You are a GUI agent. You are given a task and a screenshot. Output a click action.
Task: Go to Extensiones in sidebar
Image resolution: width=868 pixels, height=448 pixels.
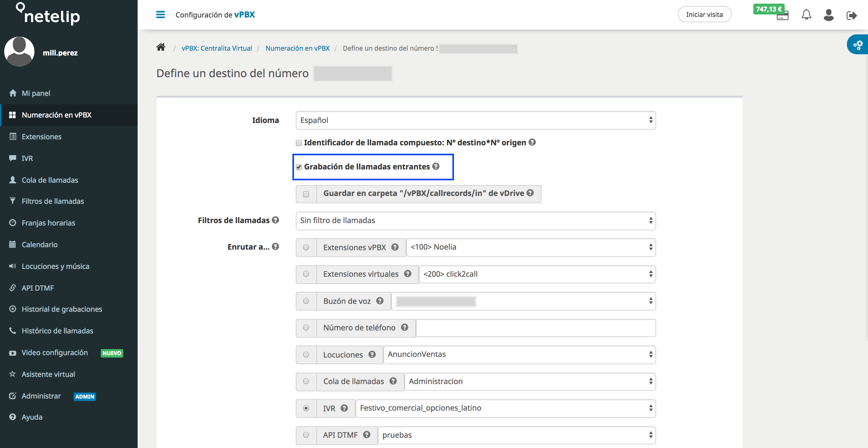coord(69,136)
